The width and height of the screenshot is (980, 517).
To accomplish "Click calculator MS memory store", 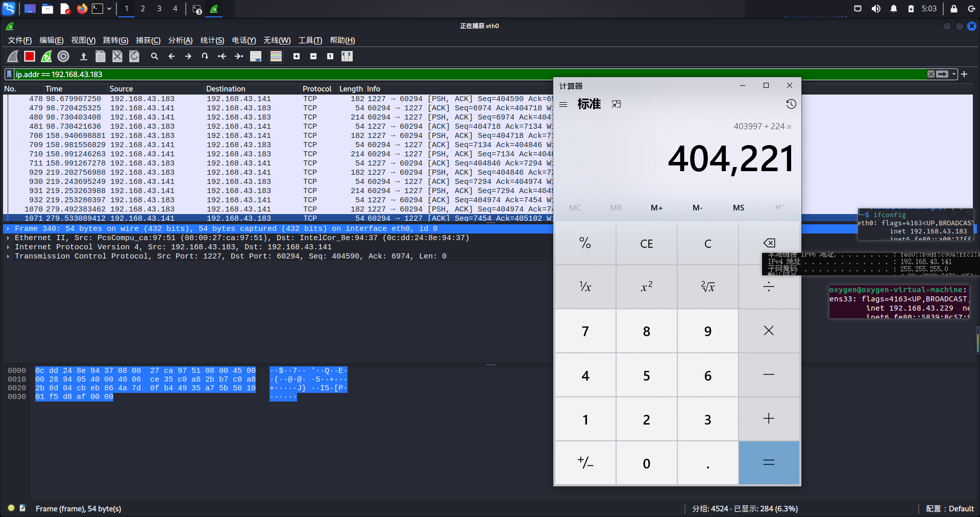I will click(739, 208).
